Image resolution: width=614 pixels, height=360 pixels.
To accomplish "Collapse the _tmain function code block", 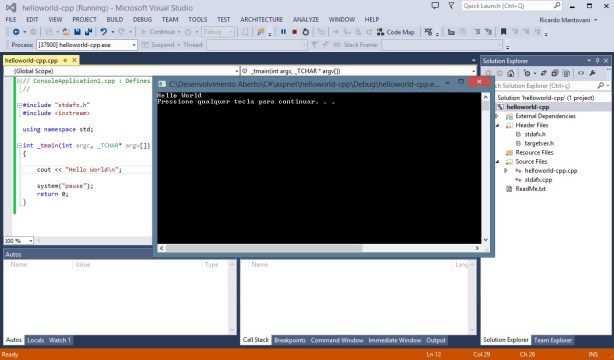I will click(x=19, y=145).
